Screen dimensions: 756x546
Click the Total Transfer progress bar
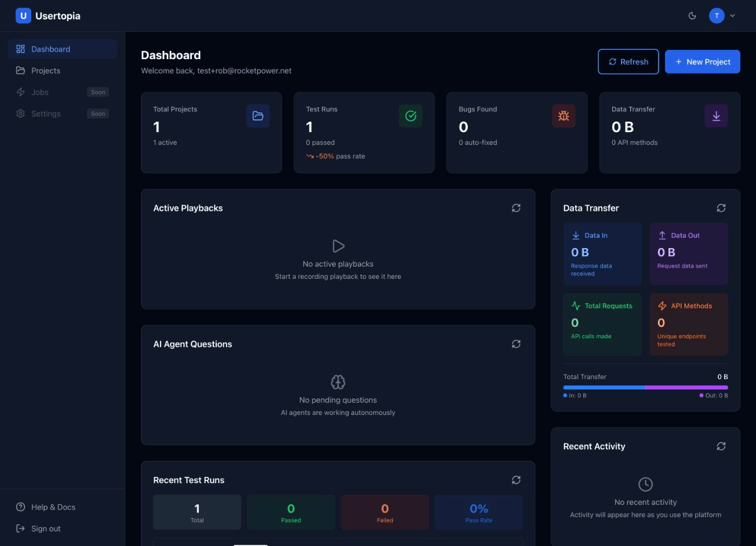[645, 387]
